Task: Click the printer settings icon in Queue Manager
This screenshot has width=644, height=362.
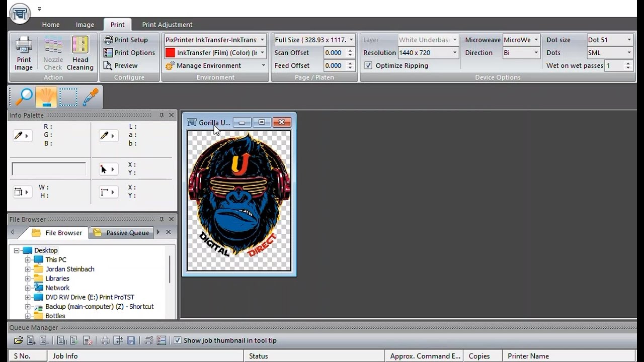Action: [x=148, y=340]
